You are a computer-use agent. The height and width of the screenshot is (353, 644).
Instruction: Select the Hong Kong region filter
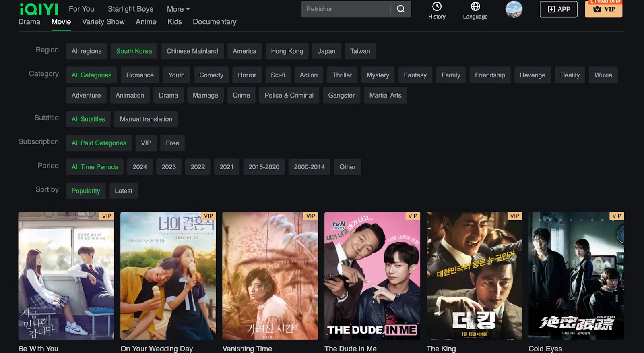[x=287, y=51]
